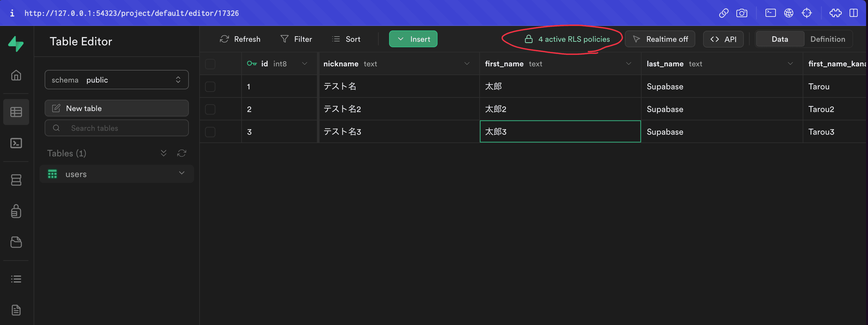The height and width of the screenshot is (325, 868).
Task: Open the 4 active RLS policies button
Action: (567, 39)
